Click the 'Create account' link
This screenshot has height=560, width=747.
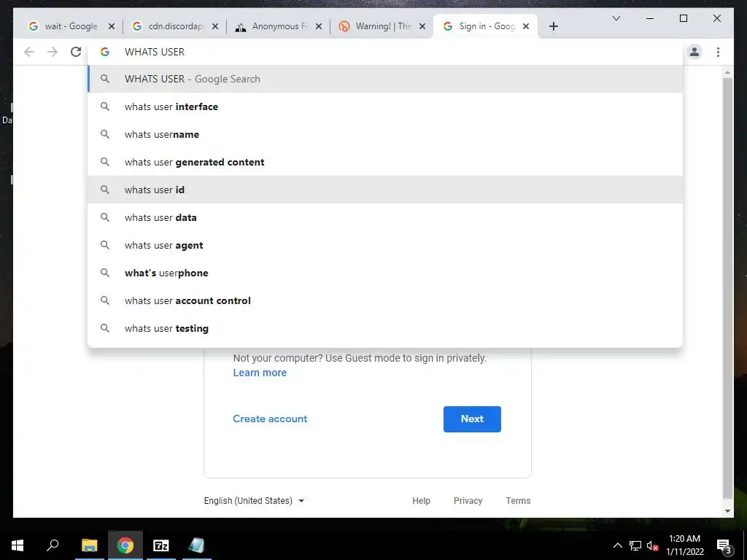pos(270,419)
